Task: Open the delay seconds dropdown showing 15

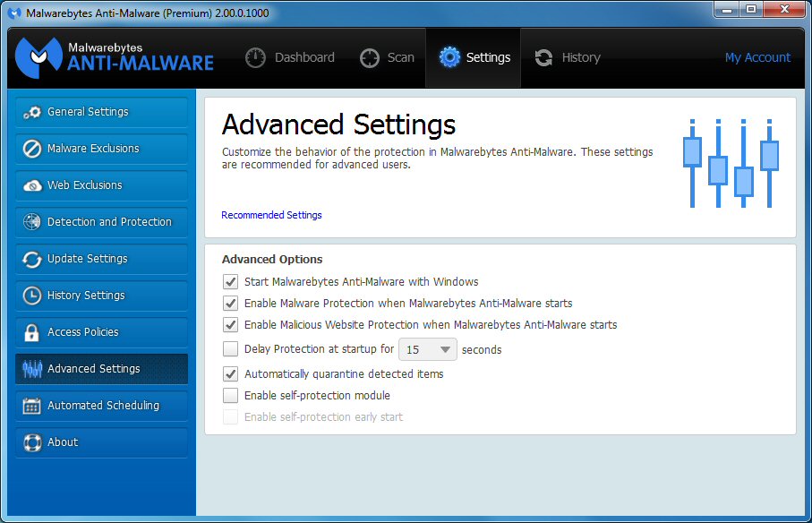Action: coord(428,349)
